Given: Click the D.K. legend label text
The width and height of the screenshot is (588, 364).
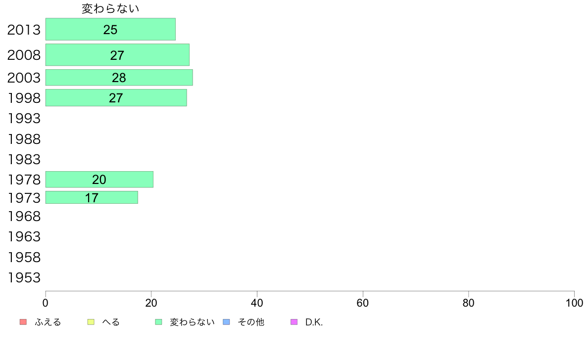Looking at the screenshot, I should [314, 322].
